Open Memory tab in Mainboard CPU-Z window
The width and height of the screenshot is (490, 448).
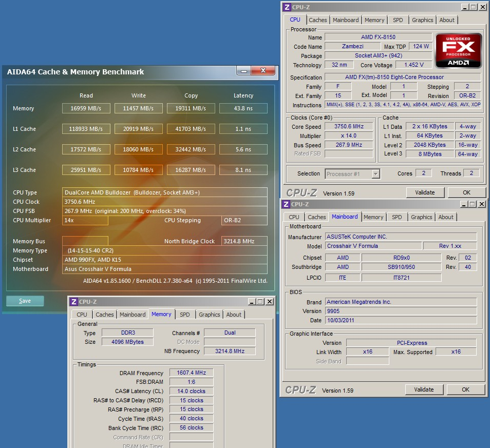[x=373, y=217]
